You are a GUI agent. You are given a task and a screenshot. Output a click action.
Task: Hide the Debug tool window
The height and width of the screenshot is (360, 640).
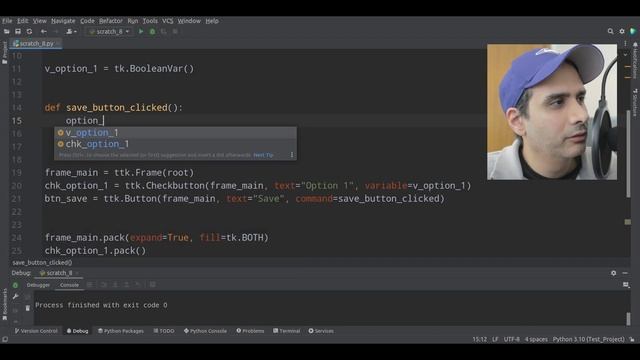[625, 273]
